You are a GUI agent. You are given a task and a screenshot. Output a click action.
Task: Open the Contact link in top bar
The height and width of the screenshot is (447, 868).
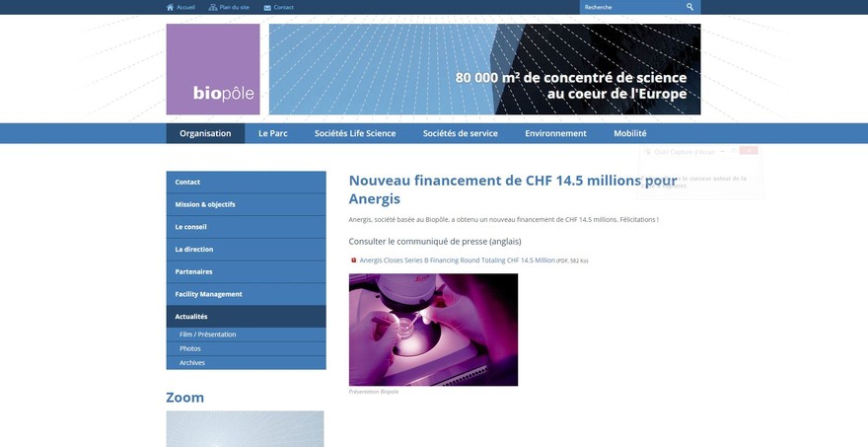283,7
